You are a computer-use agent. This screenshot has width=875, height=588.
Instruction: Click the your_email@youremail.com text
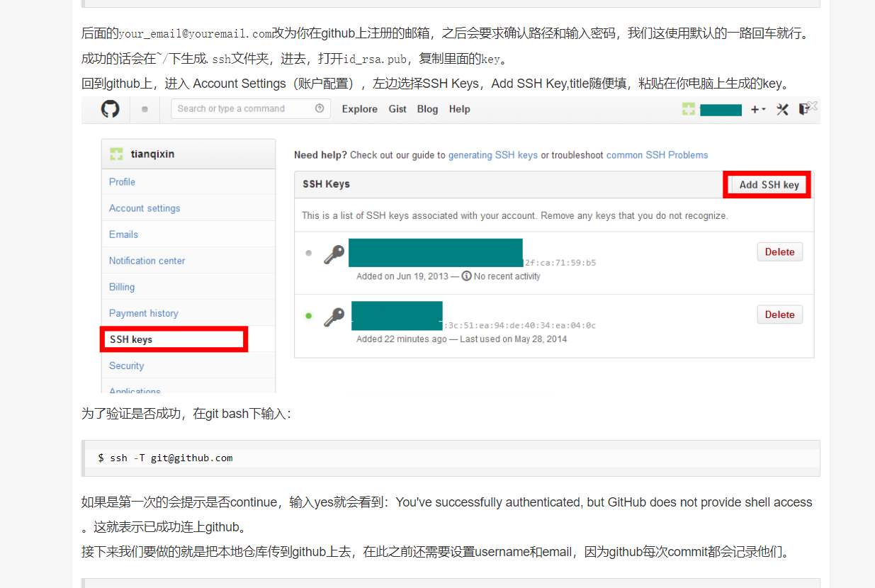click(x=196, y=33)
